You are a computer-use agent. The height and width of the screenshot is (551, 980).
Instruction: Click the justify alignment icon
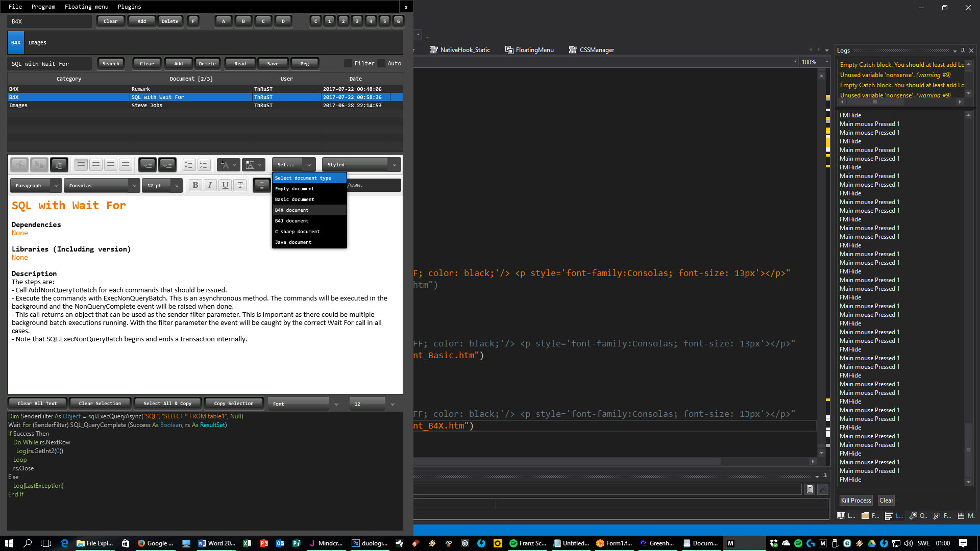click(x=125, y=165)
